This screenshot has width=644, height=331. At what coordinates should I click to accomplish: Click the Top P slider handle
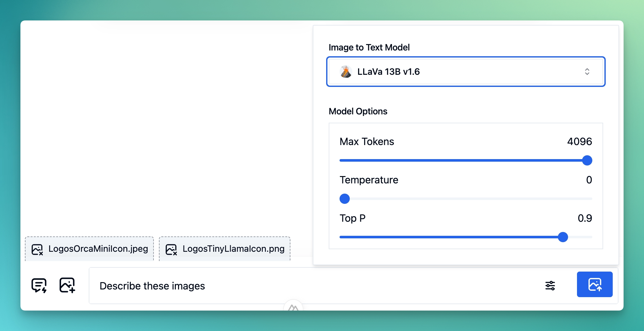point(563,237)
